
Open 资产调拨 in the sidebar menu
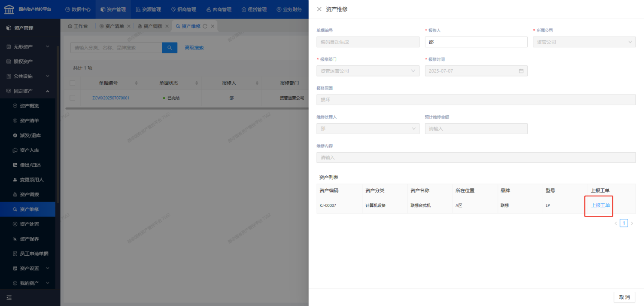(27, 195)
